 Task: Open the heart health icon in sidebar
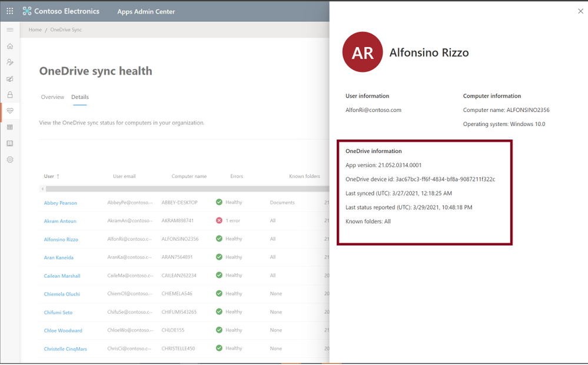10,111
